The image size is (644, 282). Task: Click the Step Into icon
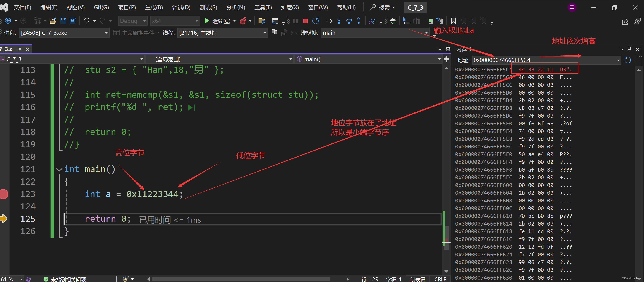pos(339,21)
